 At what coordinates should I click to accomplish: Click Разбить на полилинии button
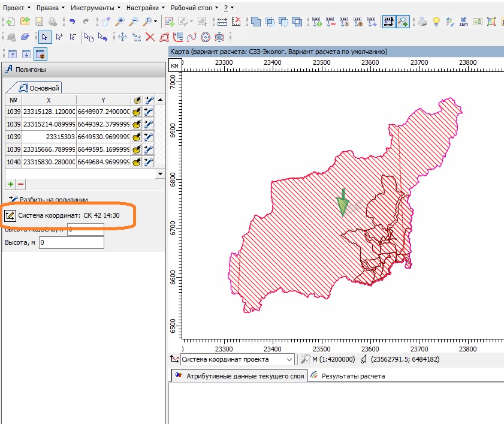pos(49,200)
